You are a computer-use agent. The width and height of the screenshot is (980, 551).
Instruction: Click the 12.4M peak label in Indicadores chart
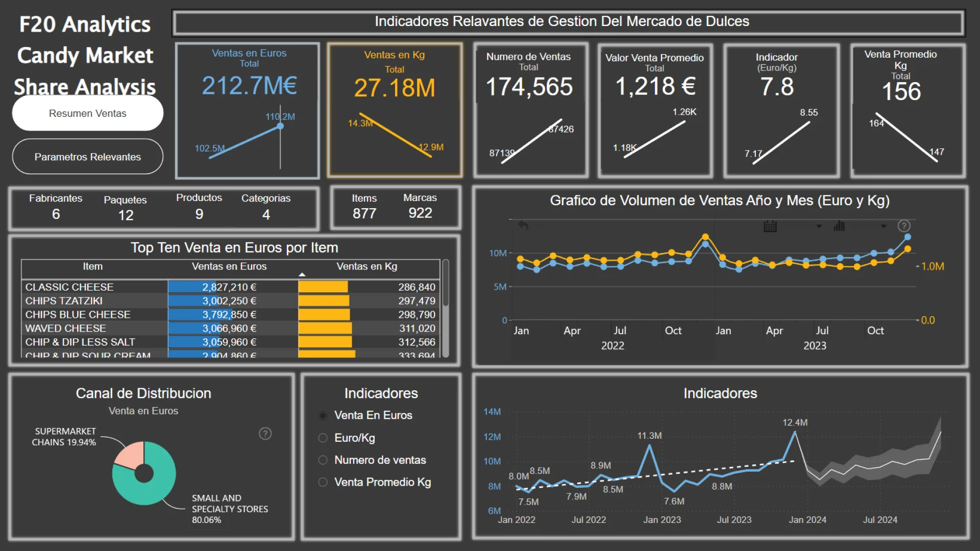click(x=795, y=422)
